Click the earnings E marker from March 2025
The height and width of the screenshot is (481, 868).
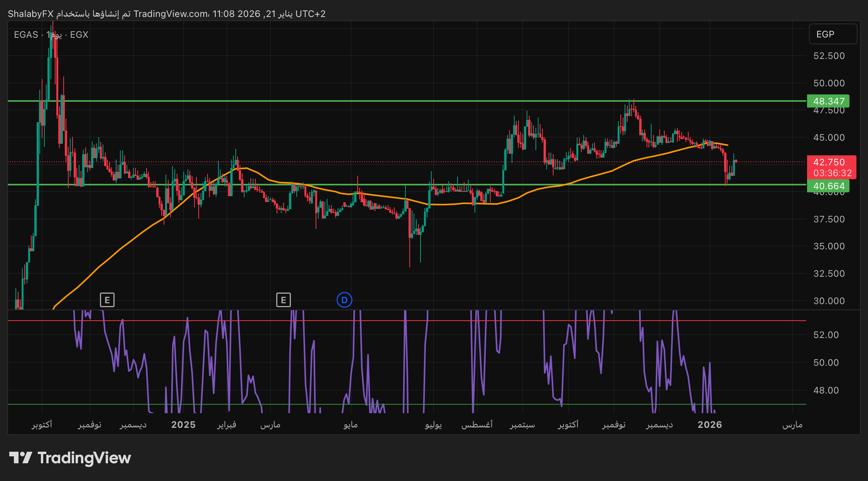tap(284, 300)
